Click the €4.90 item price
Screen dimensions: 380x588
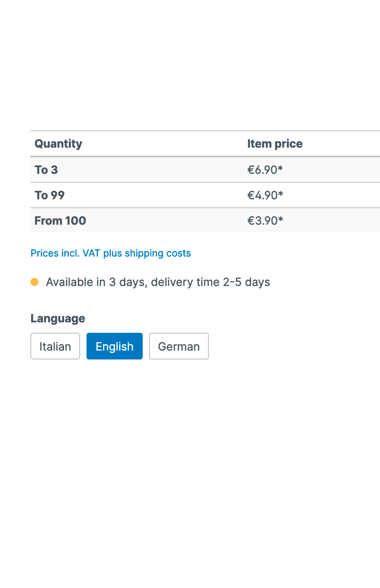(x=262, y=195)
